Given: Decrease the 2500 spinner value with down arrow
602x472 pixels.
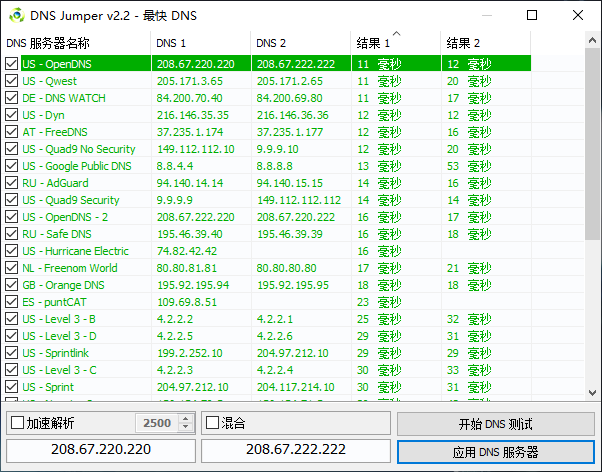Looking at the screenshot, I should [x=186, y=427].
